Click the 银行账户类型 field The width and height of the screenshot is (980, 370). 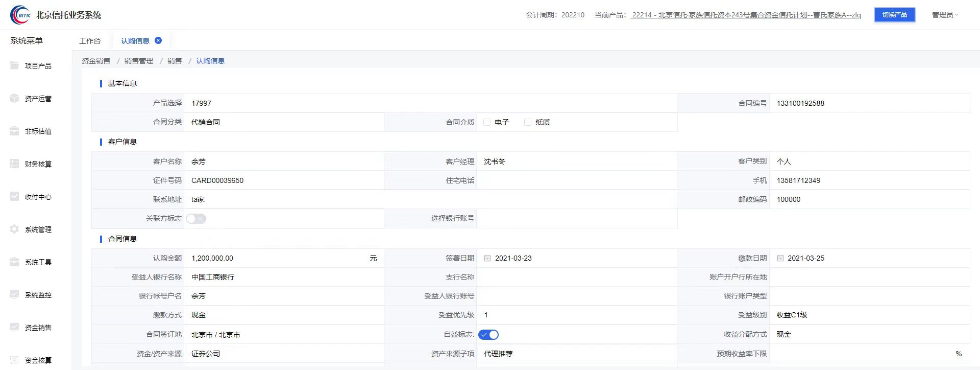point(869,296)
